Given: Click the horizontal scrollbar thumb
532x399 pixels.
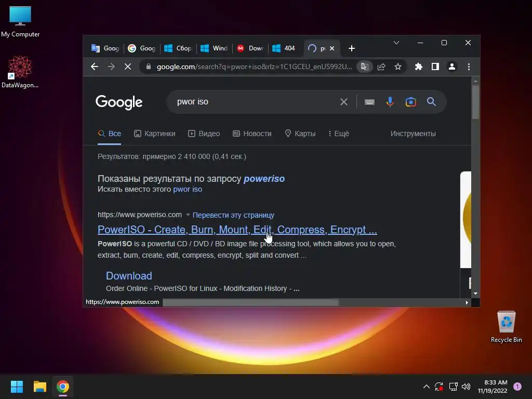Looking at the screenshot, I should click(250, 302).
